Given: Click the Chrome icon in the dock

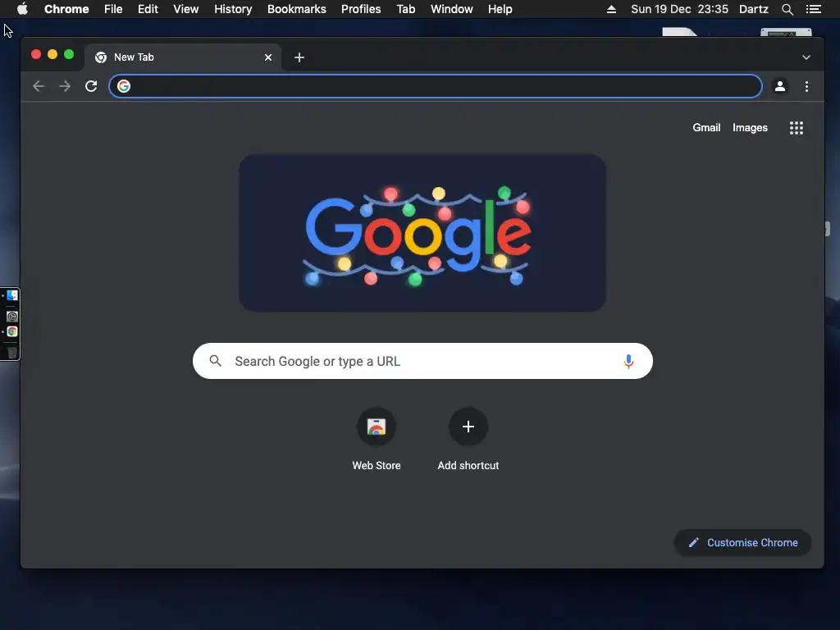Looking at the screenshot, I should (11, 331).
